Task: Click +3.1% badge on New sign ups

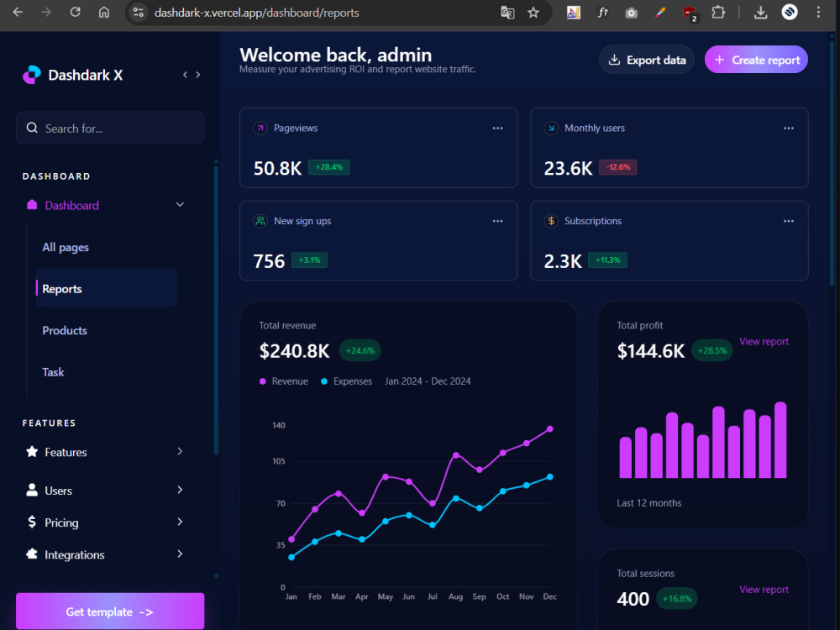Action: coord(309,260)
